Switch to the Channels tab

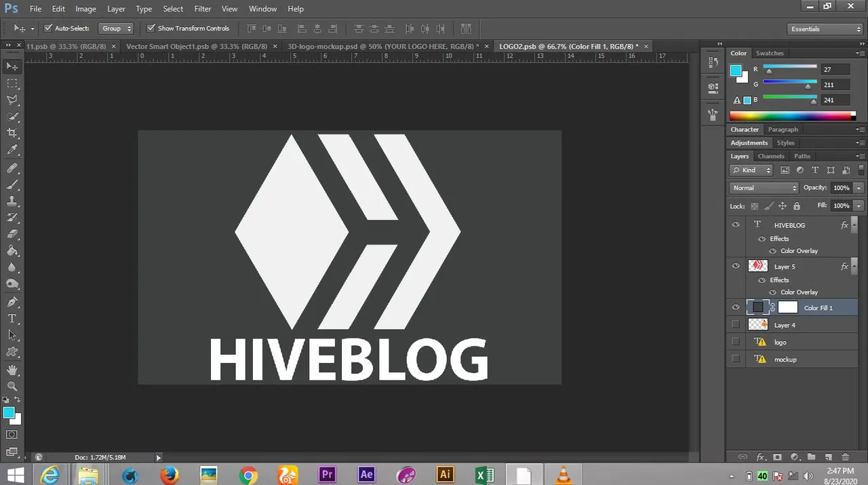coord(771,156)
